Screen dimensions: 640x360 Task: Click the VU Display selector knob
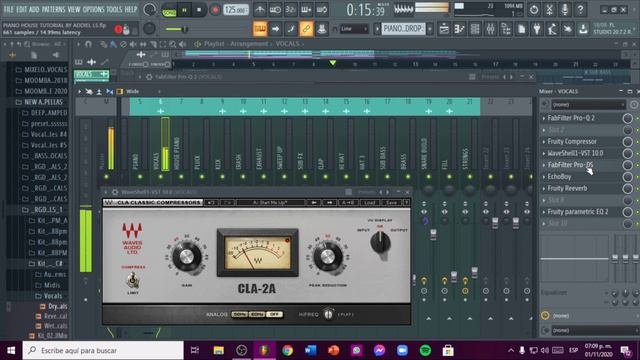380,242
